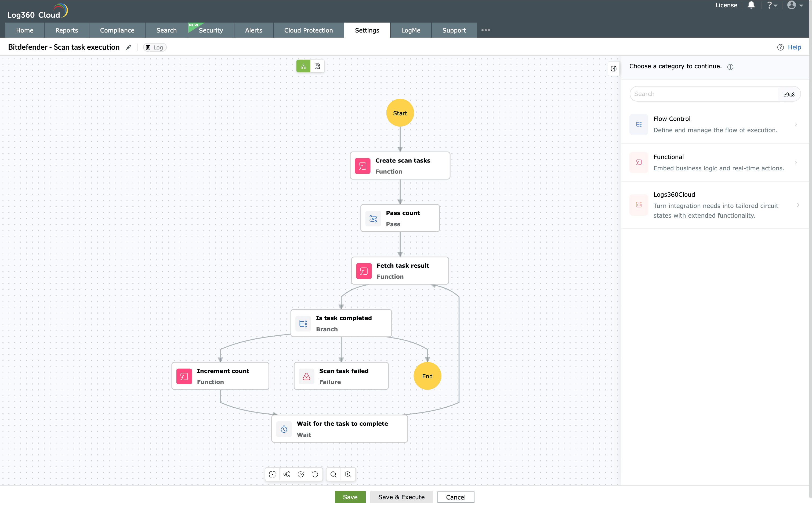Click the validate check icon in canvas toolbar

coord(301,474)
